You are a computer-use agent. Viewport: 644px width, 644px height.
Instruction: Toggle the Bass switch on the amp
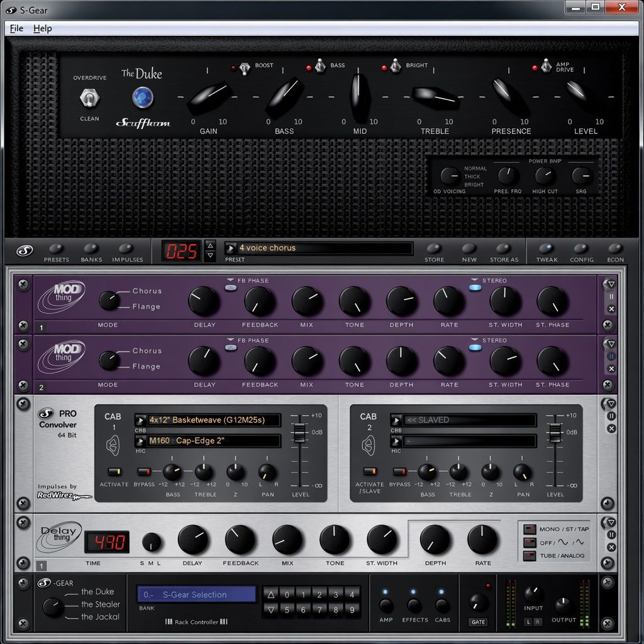[320, 66]
